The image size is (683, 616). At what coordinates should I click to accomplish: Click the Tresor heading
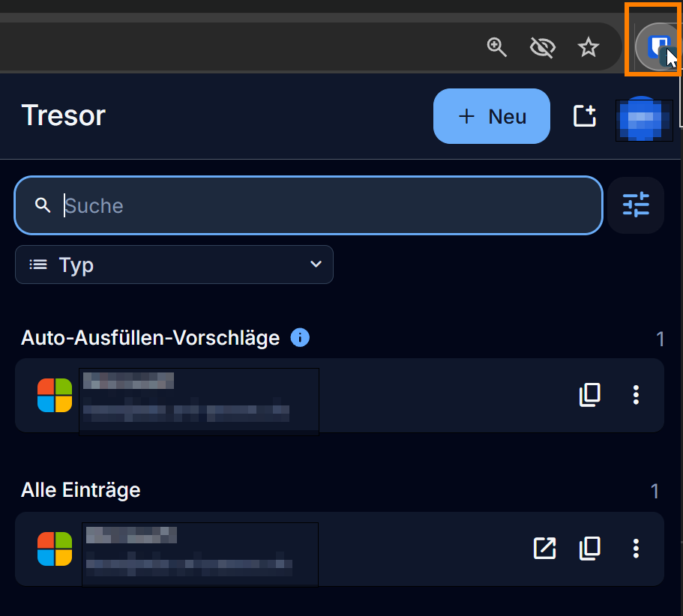coord(64,116)
